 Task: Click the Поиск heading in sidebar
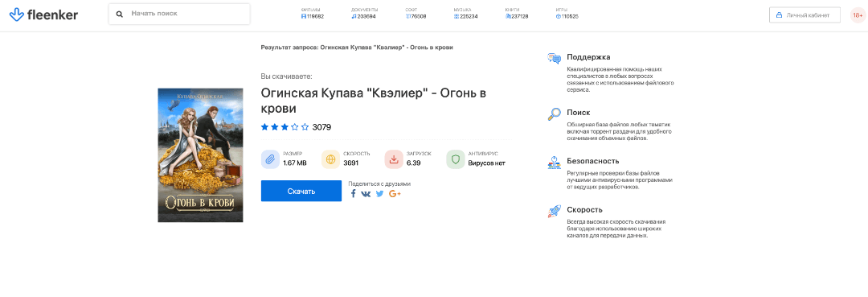[x=579, y=113]
